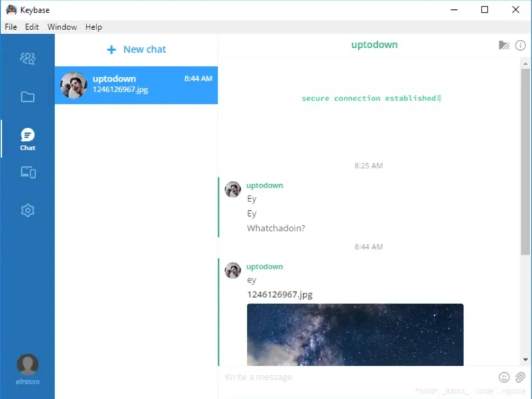This screenshot has width=532, height=399.
Task: Open the Folders tab in sidebar
Action: point(27,96)
